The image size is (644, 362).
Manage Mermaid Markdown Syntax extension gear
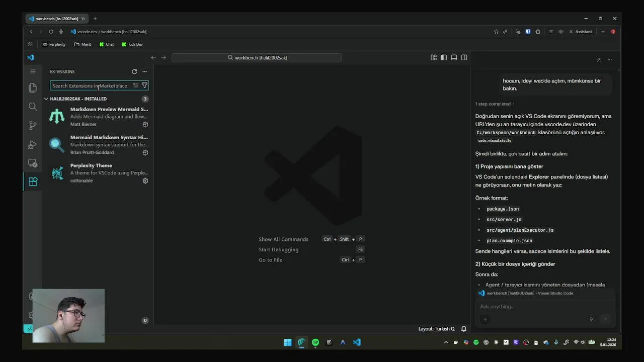pos(145,152)
